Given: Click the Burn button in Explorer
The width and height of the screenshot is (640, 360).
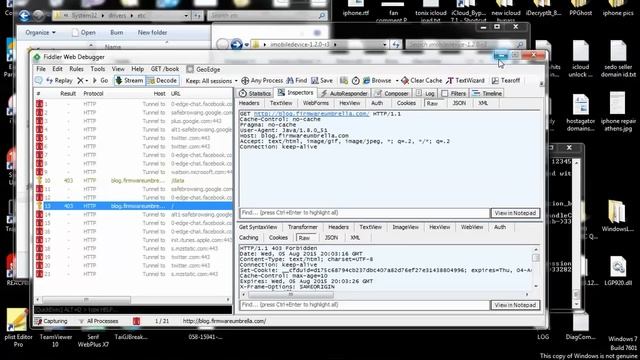Looking at the screenshot, I should pos(116,32).
